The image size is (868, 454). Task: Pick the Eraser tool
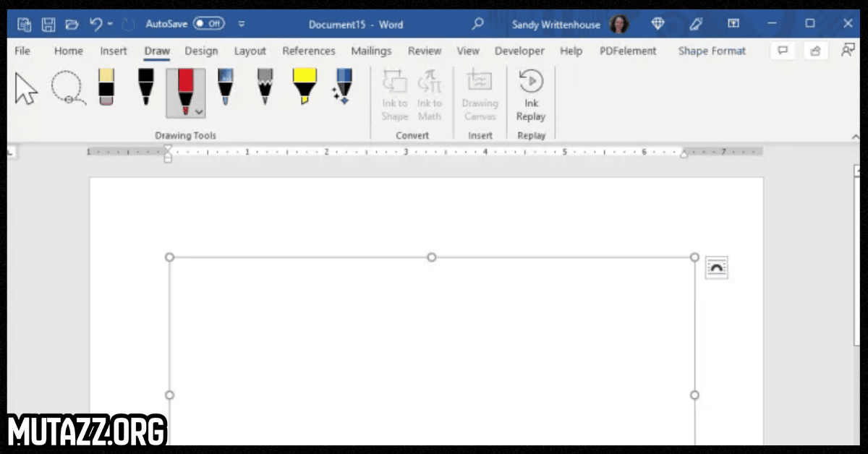(106, 87)
